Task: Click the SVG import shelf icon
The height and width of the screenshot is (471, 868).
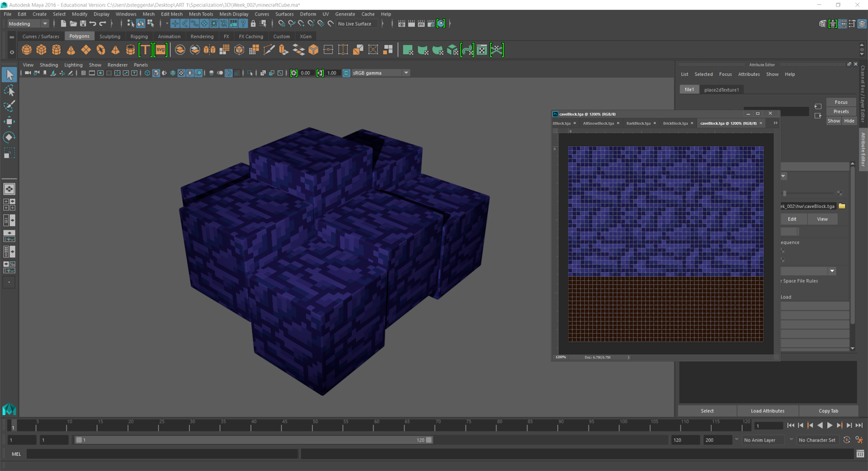Action: click(161, 50)
